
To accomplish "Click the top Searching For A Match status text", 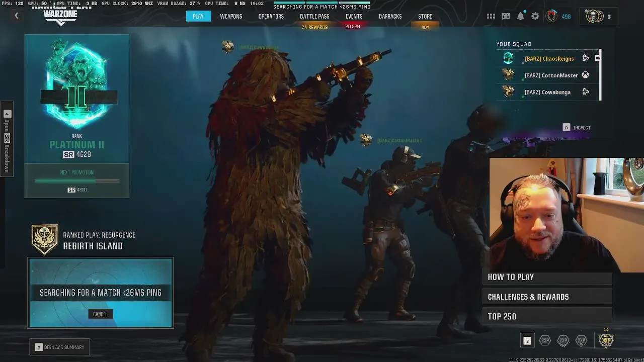I will coord(322,7).
